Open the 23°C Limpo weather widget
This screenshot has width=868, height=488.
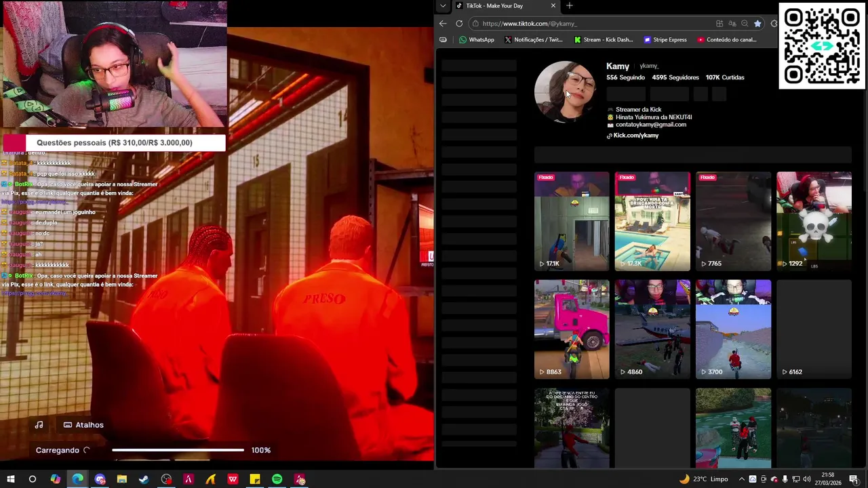click(x=704, y=479)
